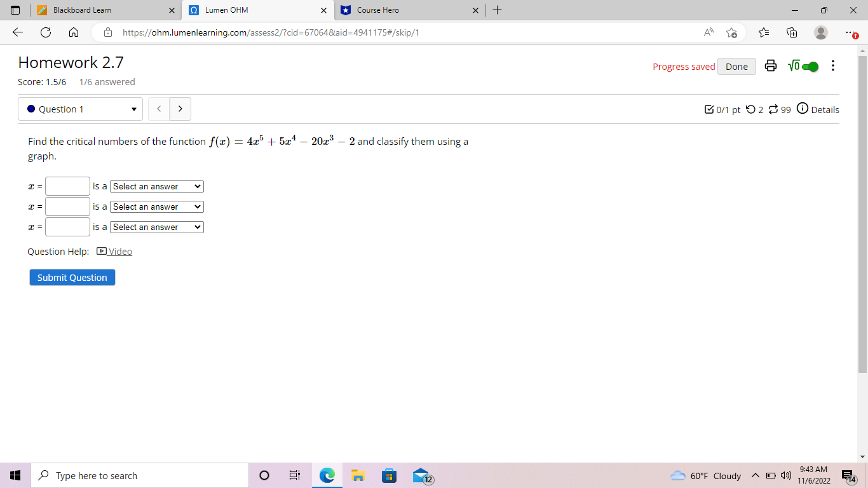Click the volume speaker icon in tray
Image resolution: width=868 pixels, height=488 pixels.
click(x=785, y=476)
